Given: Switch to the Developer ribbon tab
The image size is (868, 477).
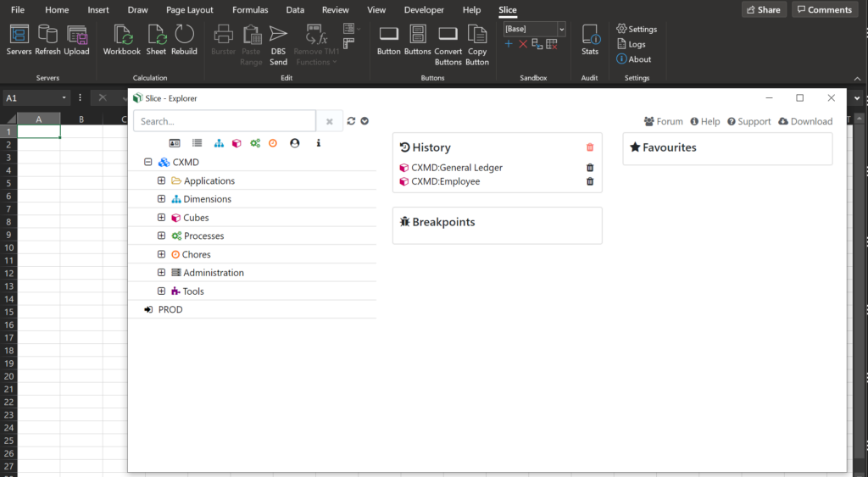Looking at the screenshot, I should (424, 10).
